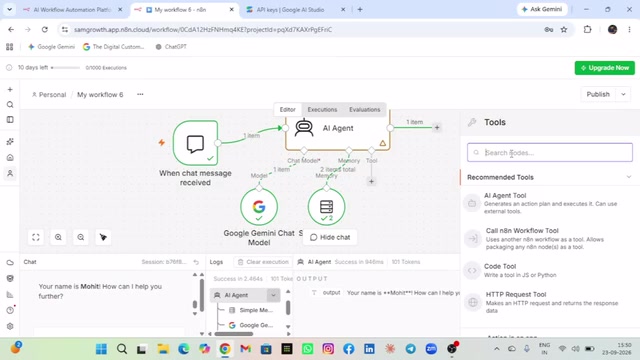The width and height of the screenshot is (640, 360).
Task: Click the Hide chat button
Action: [330, 237]
